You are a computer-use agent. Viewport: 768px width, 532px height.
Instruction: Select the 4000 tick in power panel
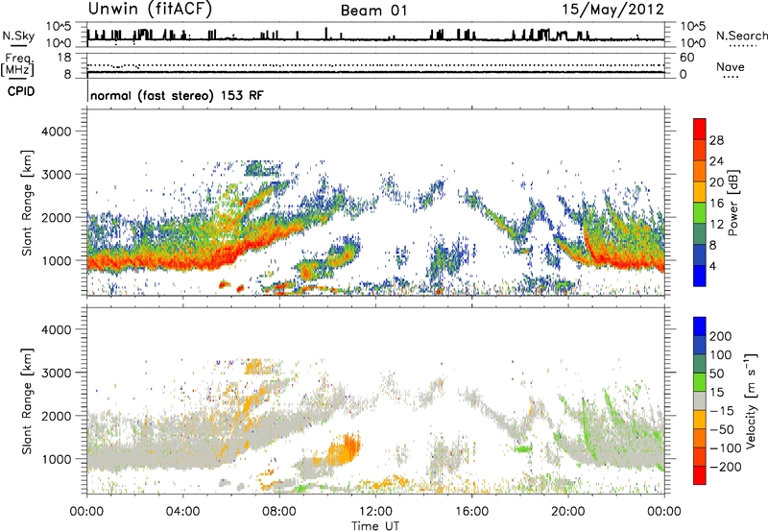pos(57,132)
